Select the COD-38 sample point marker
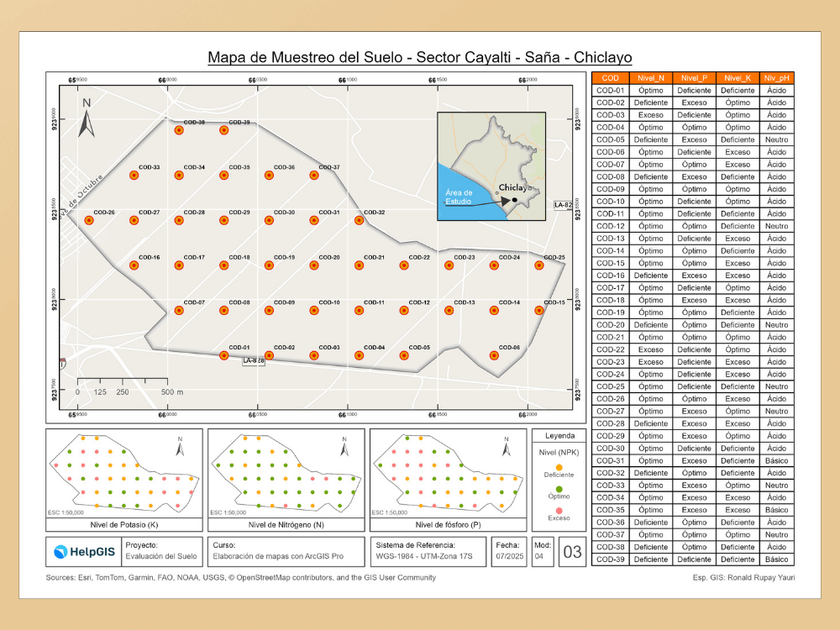This screenshot has height=630, width=840. tap(179, 130)
